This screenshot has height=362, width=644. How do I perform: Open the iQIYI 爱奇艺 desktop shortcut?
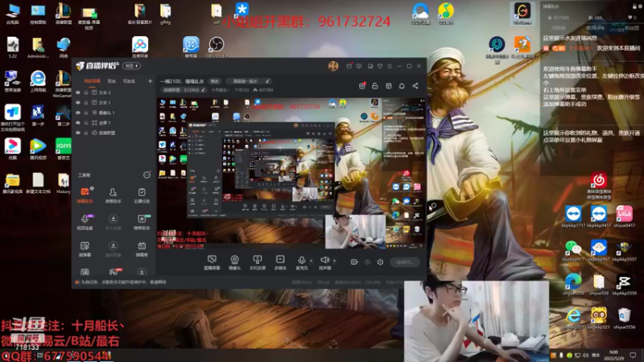coord(64,149)
